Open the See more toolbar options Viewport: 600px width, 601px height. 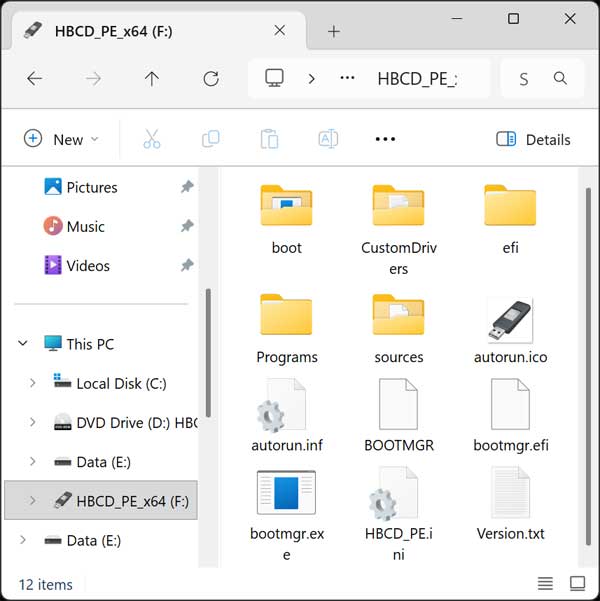pos(385,139)
